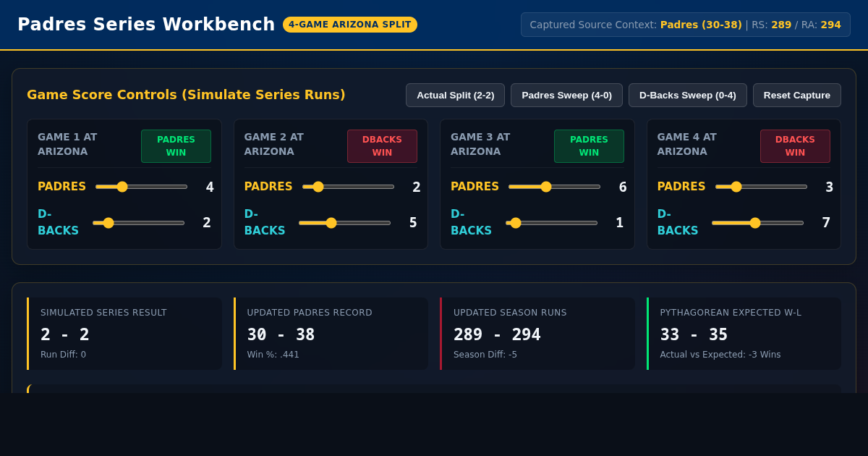
Task: Click the Game Score Controls heading
Action: [x=186, y=95]
